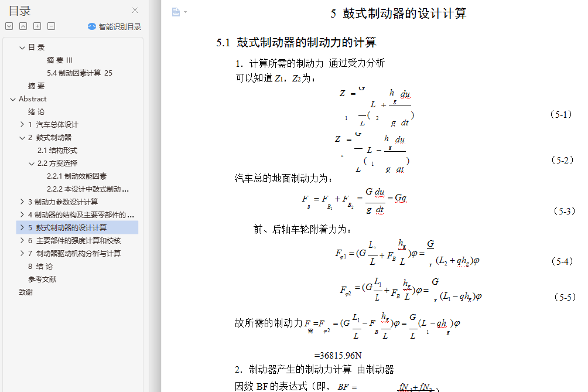Open 6 主要部件的强度计算和校核 heading
Viewport: 588px width, 392px height.
74,240
